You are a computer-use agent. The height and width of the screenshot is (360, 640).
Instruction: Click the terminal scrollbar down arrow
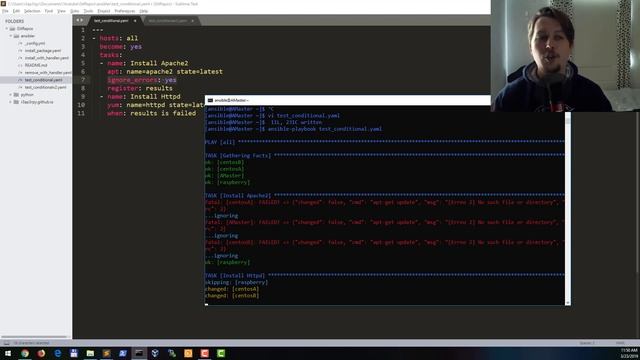pos(568,302)
